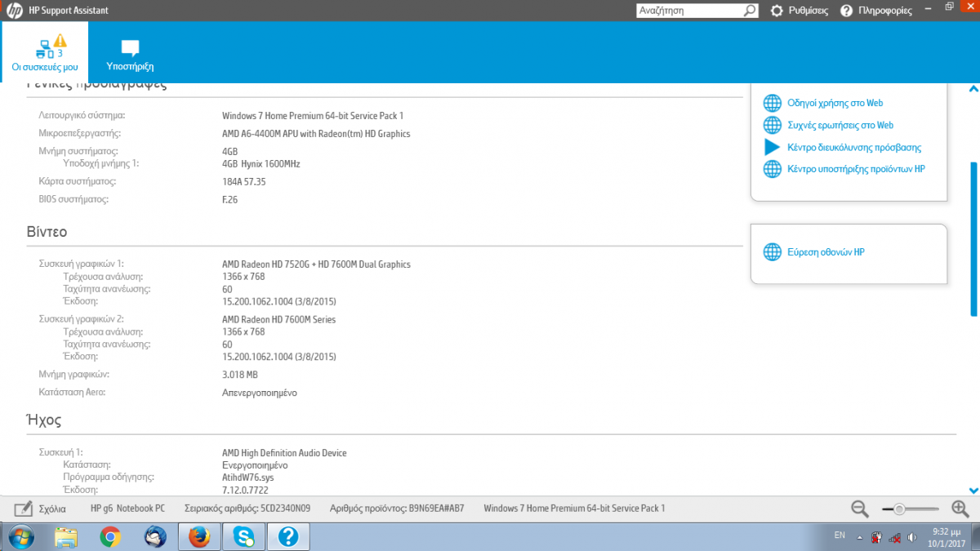Image resolution: width=980 pixels, height=551 pixels.
Task: Click scroll down chevron at bottom right
Action: tap(973, 490)
